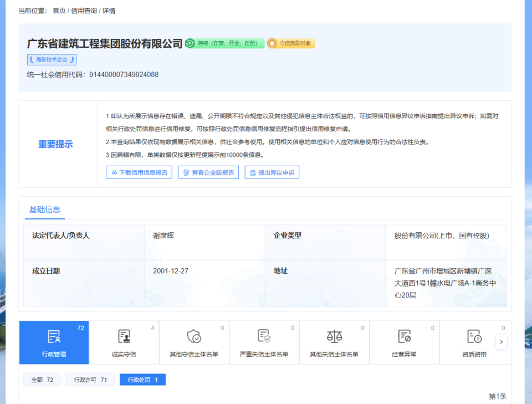Select the 经营异常 tile
532x404 pixels.
(404, 342)
